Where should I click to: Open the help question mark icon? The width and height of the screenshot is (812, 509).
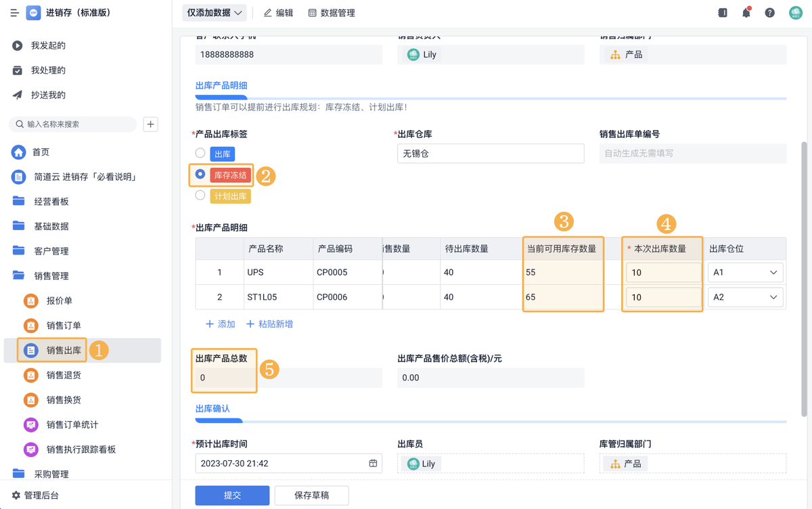(x=769, y=13)
